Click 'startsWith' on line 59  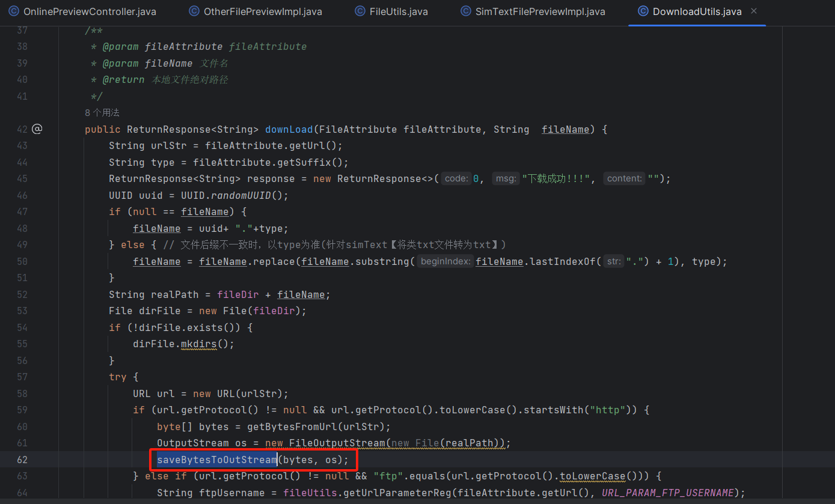[554, 410]
